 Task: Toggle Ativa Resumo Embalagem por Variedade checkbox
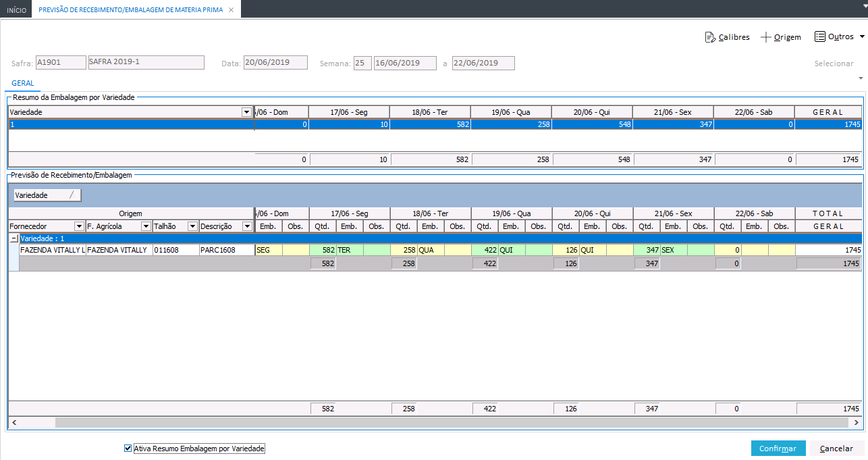[128, 448]
